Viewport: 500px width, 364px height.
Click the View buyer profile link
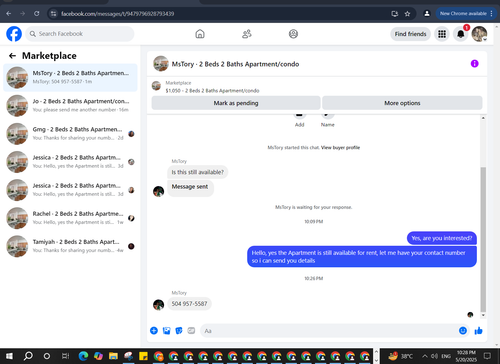[x=340, y=147]
